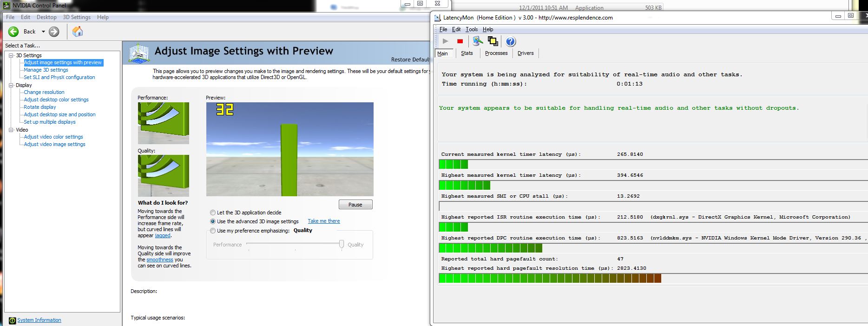Open the 3D Settings menu
The height and width of the screenshot is (326, 868).
(77, 17)
